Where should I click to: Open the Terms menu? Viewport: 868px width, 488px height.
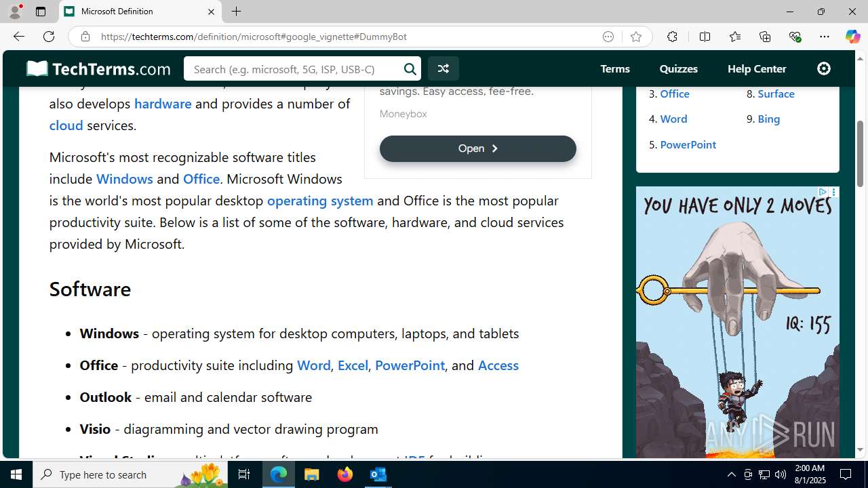point(615,68)
